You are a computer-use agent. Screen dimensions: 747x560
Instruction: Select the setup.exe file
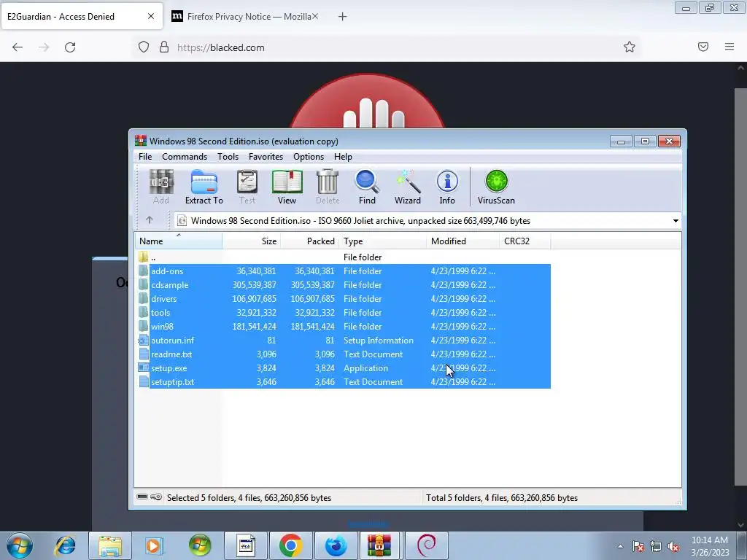343,367
